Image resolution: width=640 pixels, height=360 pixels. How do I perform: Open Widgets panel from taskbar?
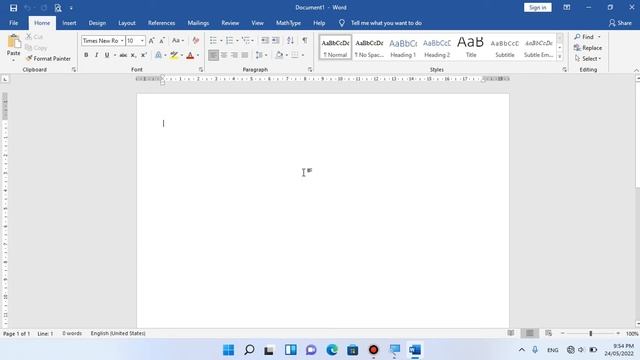[291, 350]
